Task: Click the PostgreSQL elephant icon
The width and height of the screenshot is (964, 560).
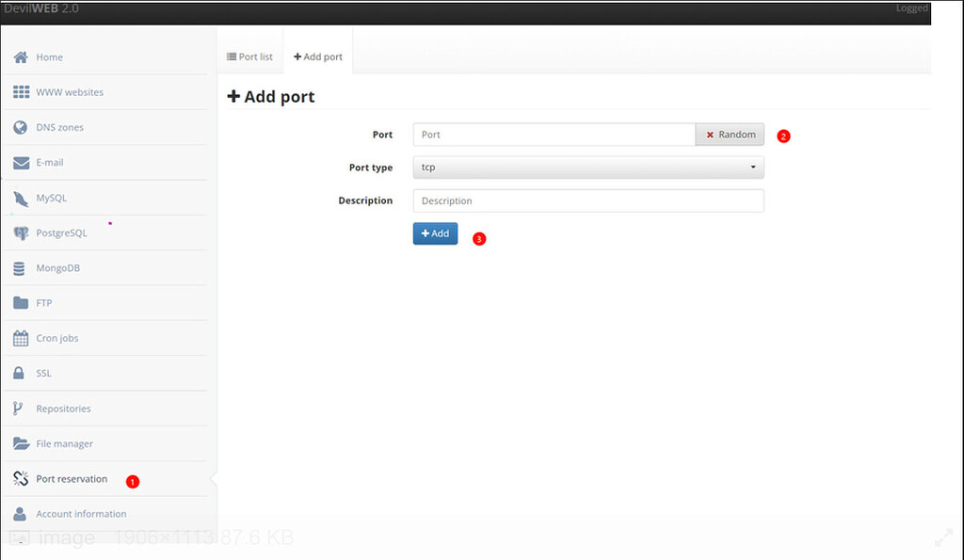Action: [21, 233]
